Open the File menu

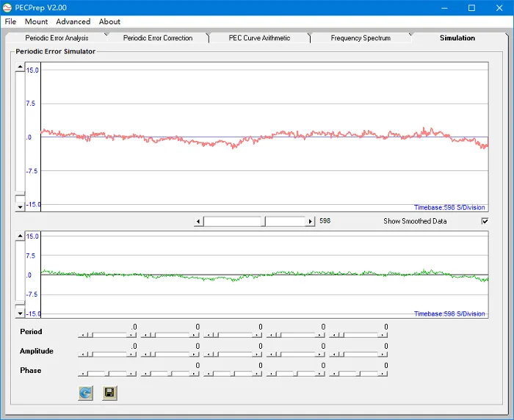(10, 22)
